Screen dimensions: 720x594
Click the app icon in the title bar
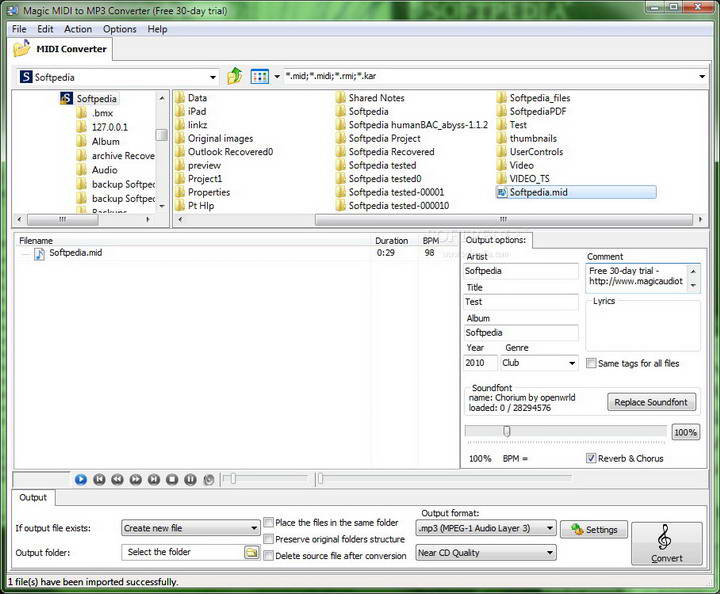[12, 10]
